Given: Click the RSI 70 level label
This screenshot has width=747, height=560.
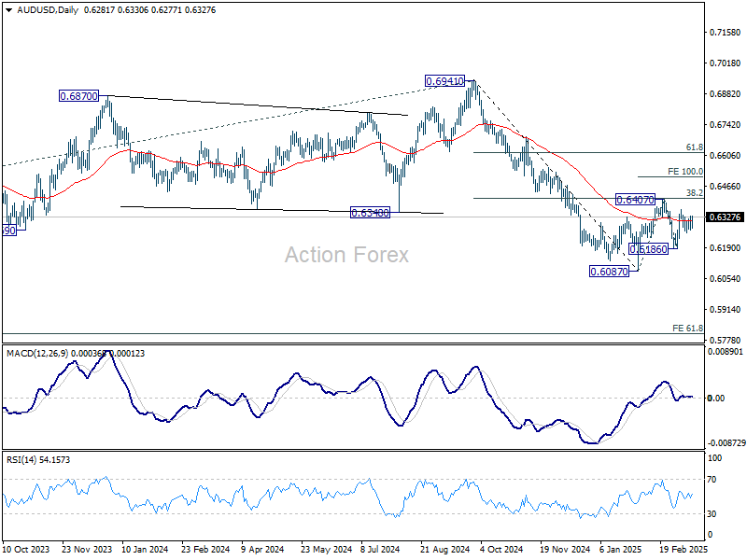Looking at the screenshot, I should coord(712,480).
